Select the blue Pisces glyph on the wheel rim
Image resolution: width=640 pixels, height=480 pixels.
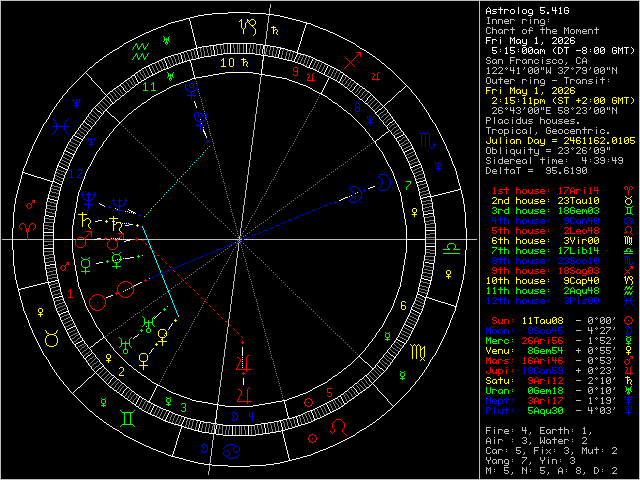point(60,127)
